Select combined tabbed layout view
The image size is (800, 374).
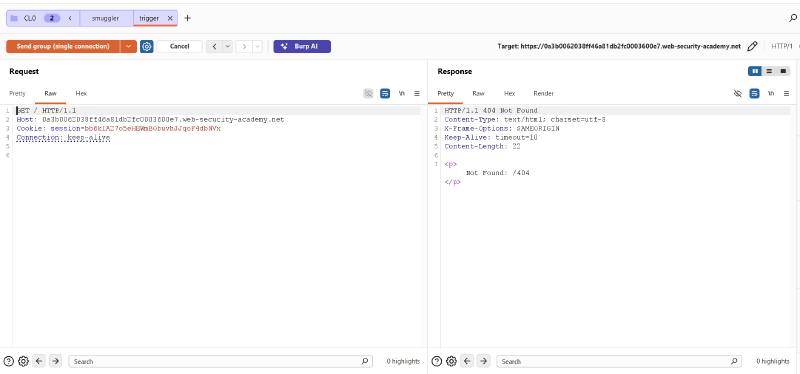point(783,71)
